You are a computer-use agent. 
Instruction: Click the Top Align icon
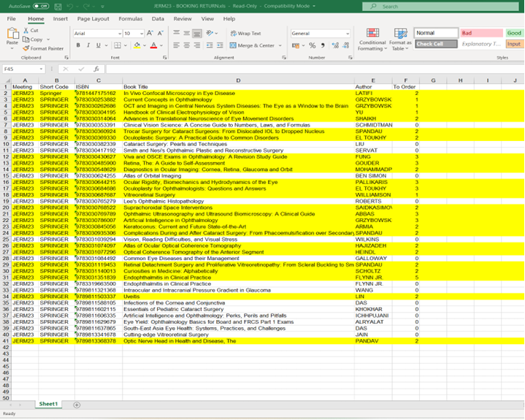[177, 33]
